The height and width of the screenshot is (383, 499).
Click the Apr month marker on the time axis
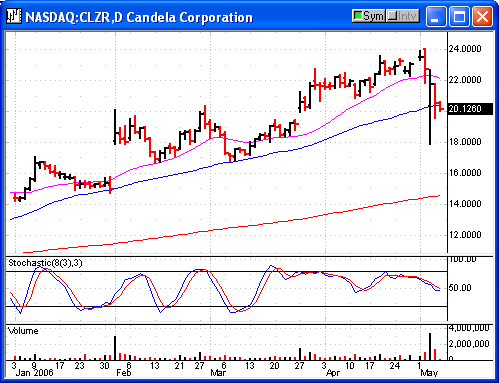333,373
